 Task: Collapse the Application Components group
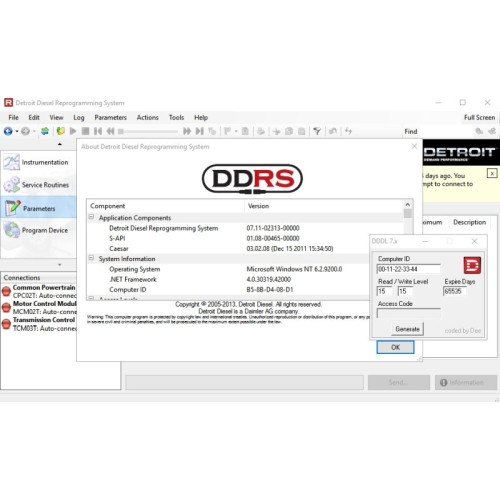pos(91,217)
